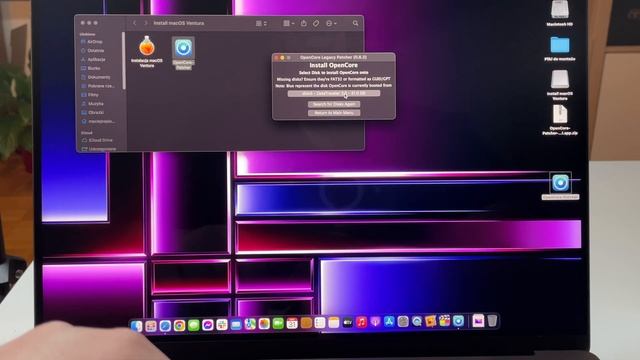Open Photos from the Dock
The image size is (640, 360).
tap(264, 324)
